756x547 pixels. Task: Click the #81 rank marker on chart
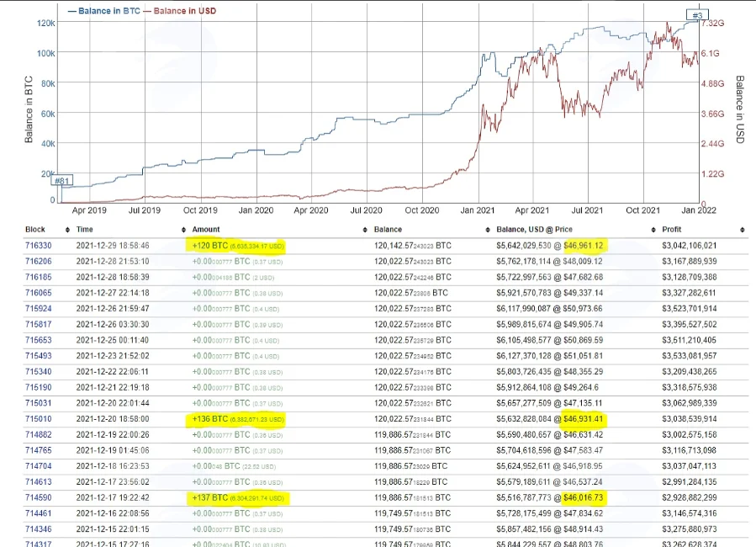pos(61,180)
